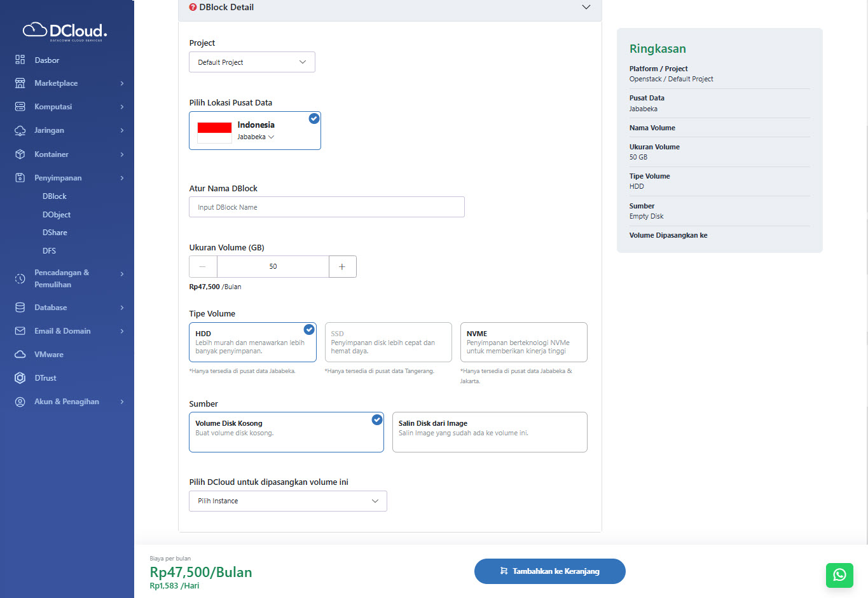Expand the Jababeka location selector

click(x=256, y=137)
